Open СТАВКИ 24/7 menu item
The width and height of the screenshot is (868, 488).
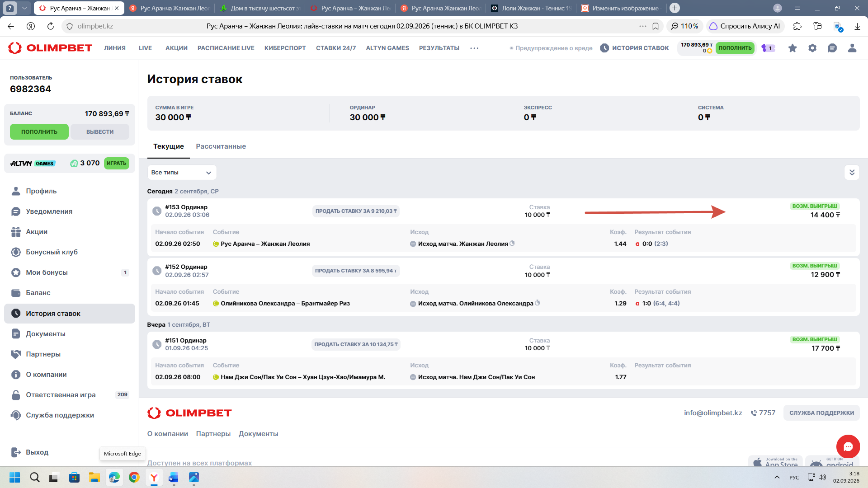[336, 48]
